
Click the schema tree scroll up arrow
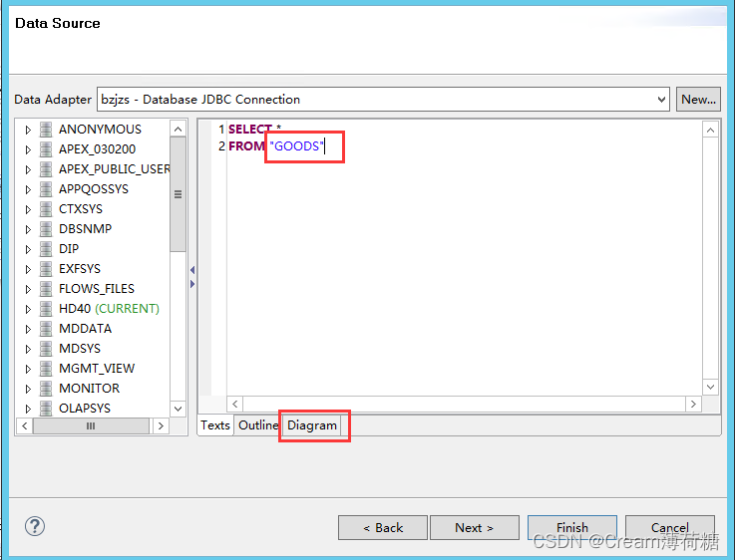tap(179, 129)
